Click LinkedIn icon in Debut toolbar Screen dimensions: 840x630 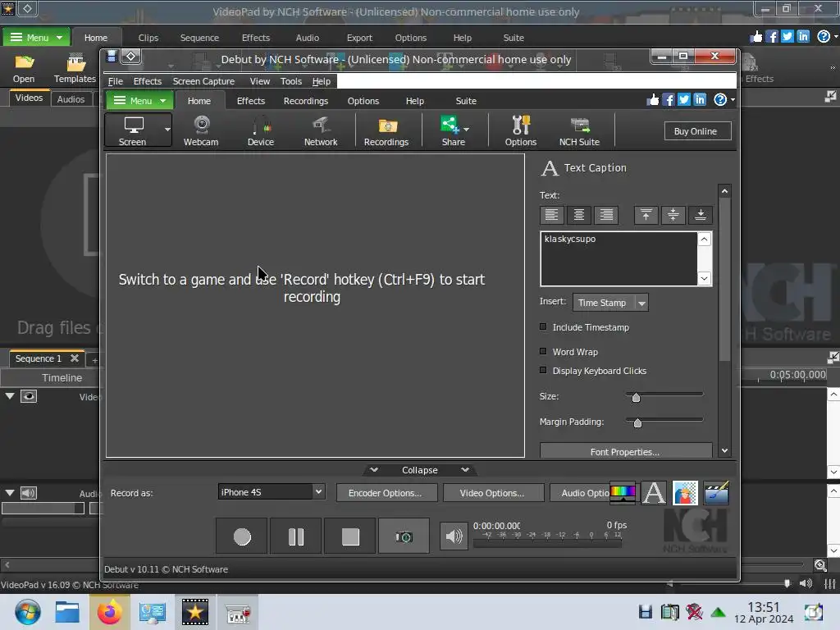pyautogui.click(x=700, y=99)
